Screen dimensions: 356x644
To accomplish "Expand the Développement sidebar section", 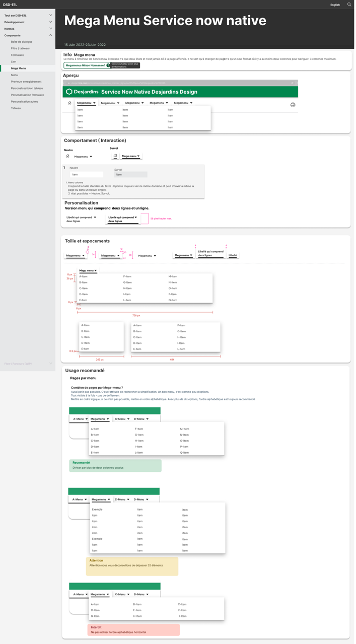I will [50, 22].
